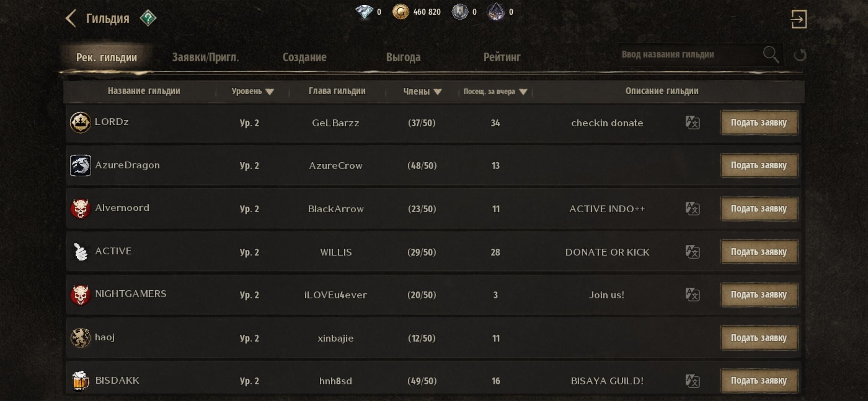Open the Создание tab

pos(304,57)
